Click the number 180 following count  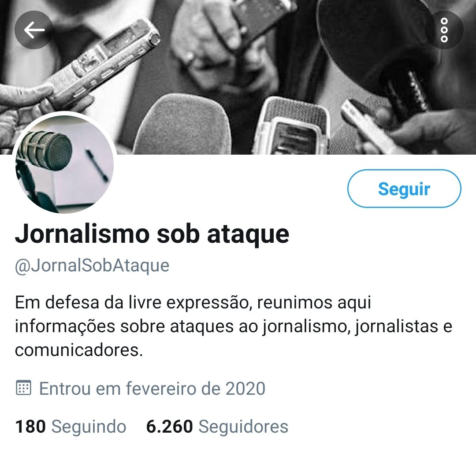point(30,426)
